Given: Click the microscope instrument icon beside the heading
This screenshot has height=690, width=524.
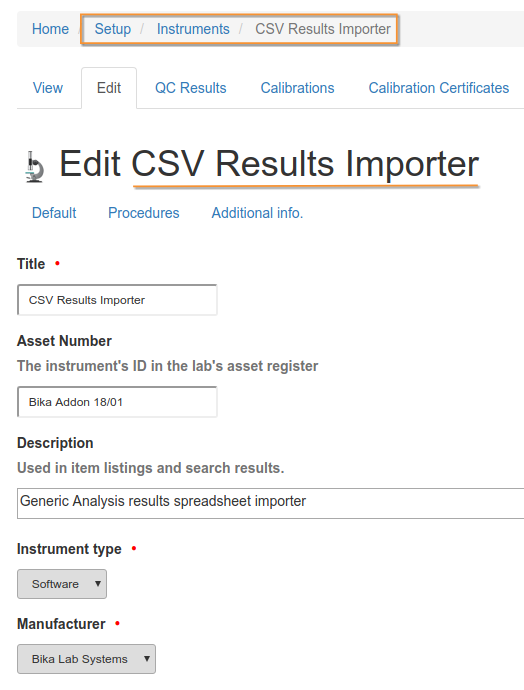Looking at the screenshot, I should click(x=34, y=167).
